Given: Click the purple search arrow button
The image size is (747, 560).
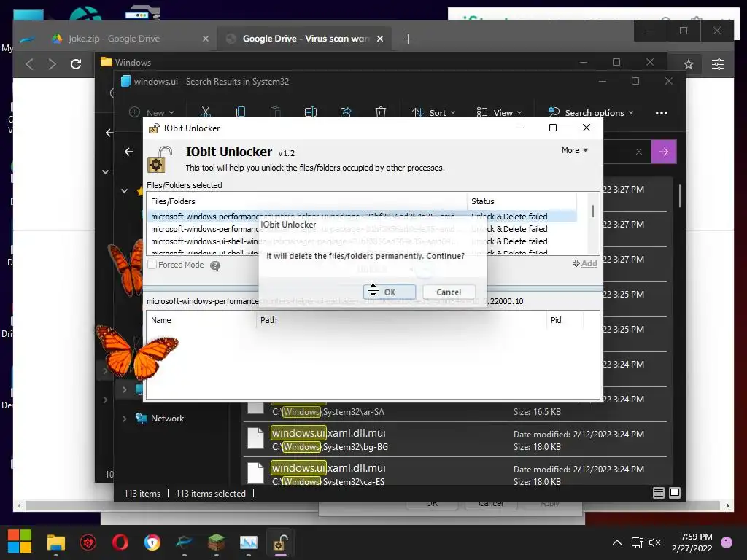Looking at the screenshot, I should point(664,152).
